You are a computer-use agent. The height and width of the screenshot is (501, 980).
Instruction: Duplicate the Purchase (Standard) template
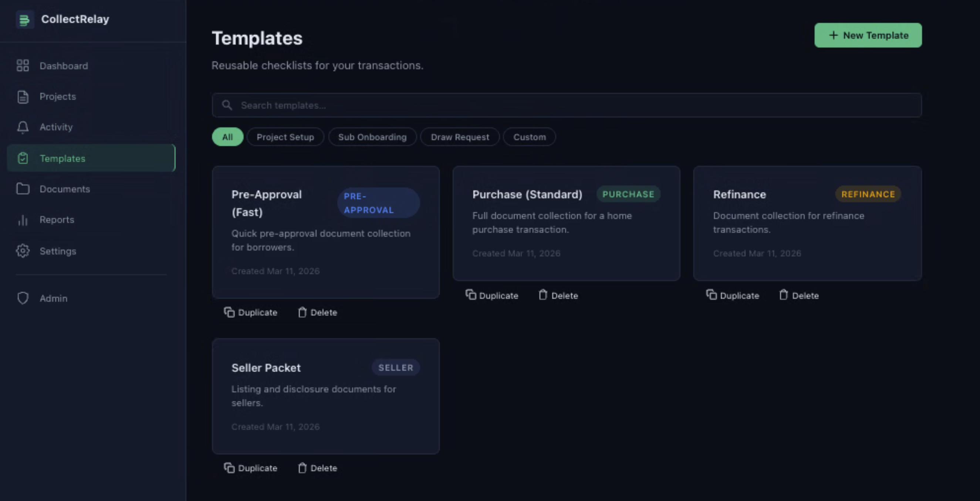[492, 295]
